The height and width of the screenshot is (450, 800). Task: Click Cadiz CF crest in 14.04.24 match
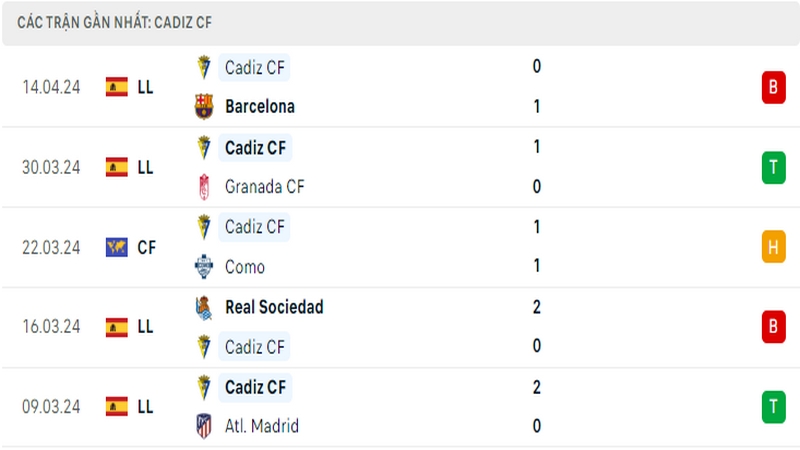pyautogui.click(x=204, y=67)
